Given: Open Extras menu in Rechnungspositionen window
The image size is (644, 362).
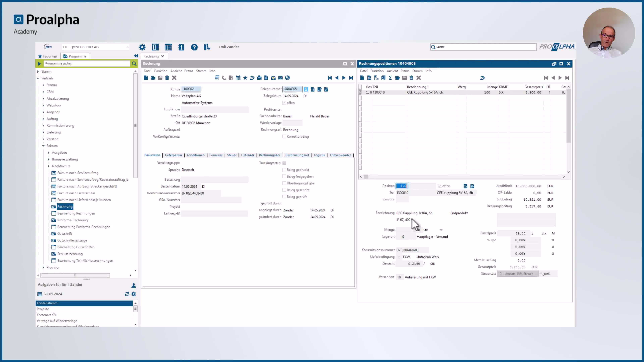Looking at the screenshot, I should [405, 71].
